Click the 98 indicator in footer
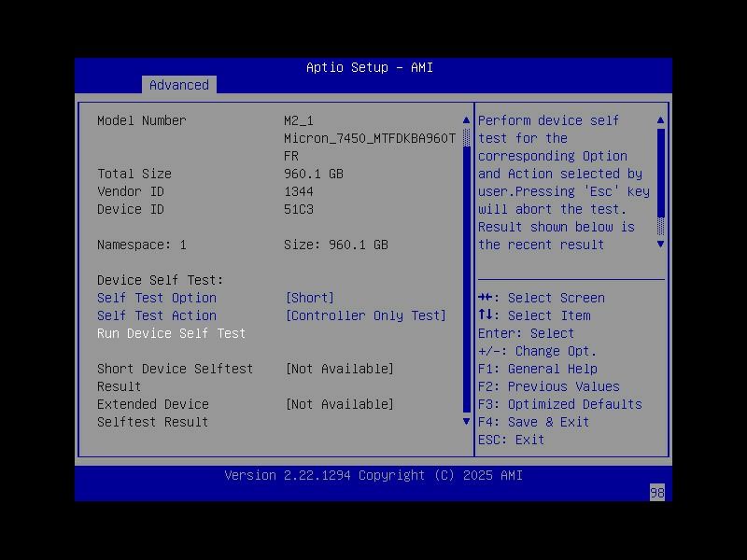 point(657,493)
